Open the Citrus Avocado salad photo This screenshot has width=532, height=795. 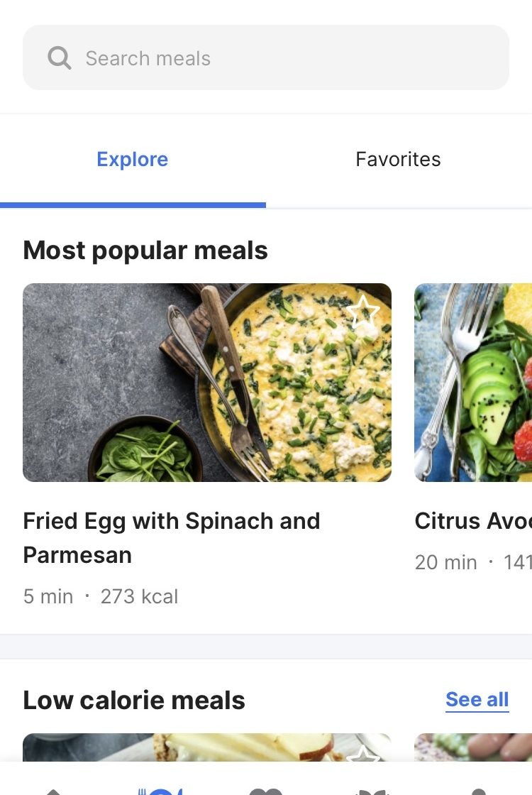pyautogui.click(x=473, y=383)
